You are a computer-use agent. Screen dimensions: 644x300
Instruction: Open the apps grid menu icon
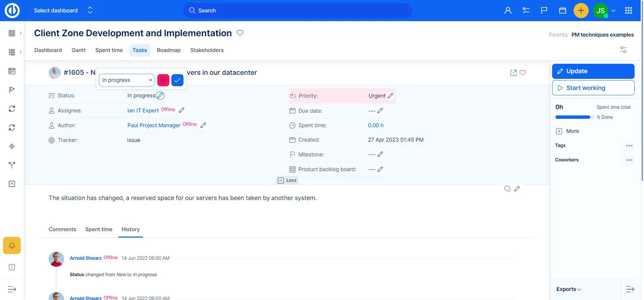coord(629,11)
